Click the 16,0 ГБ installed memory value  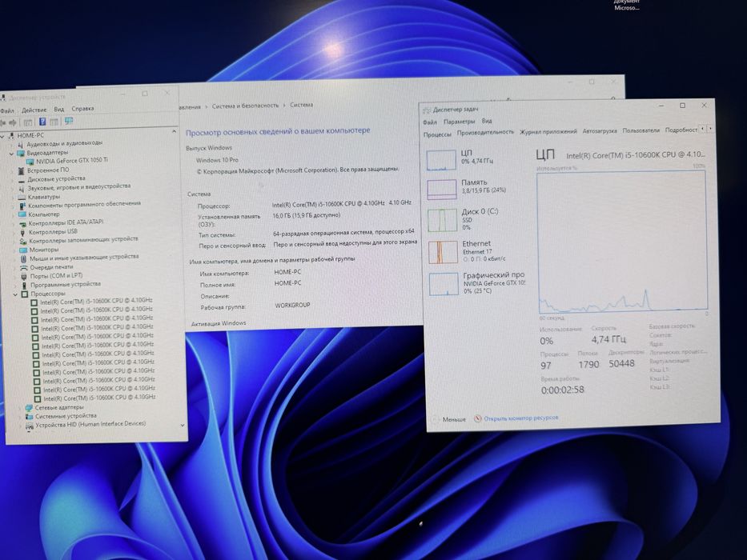307,216
